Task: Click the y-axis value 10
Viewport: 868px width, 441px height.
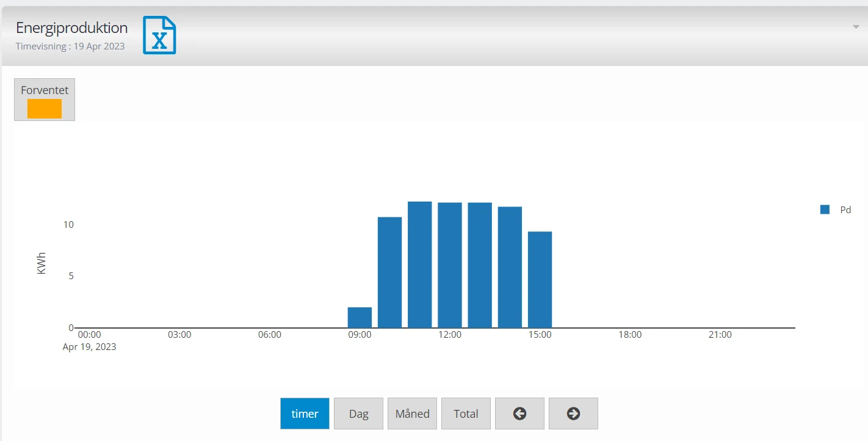Action: 68,225
